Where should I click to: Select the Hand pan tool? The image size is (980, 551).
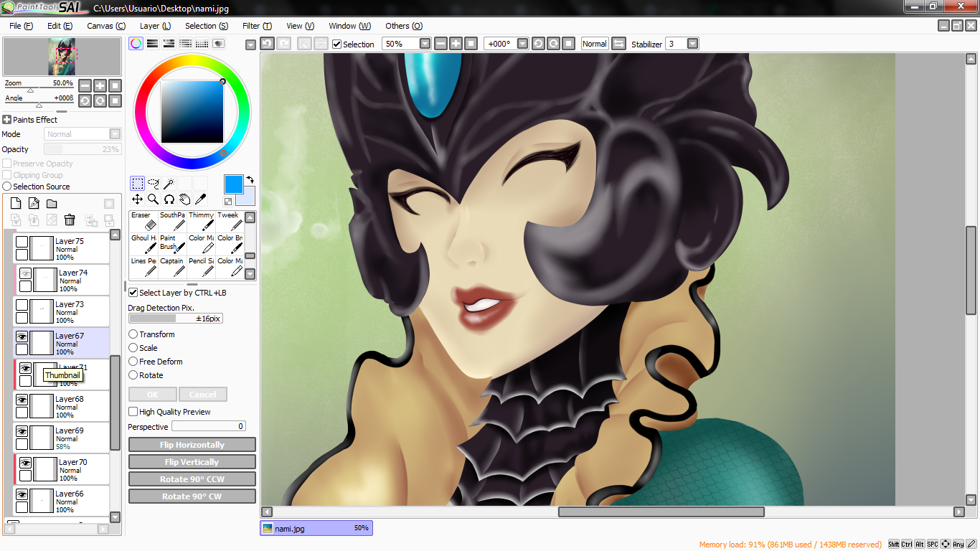click(184, 199)
